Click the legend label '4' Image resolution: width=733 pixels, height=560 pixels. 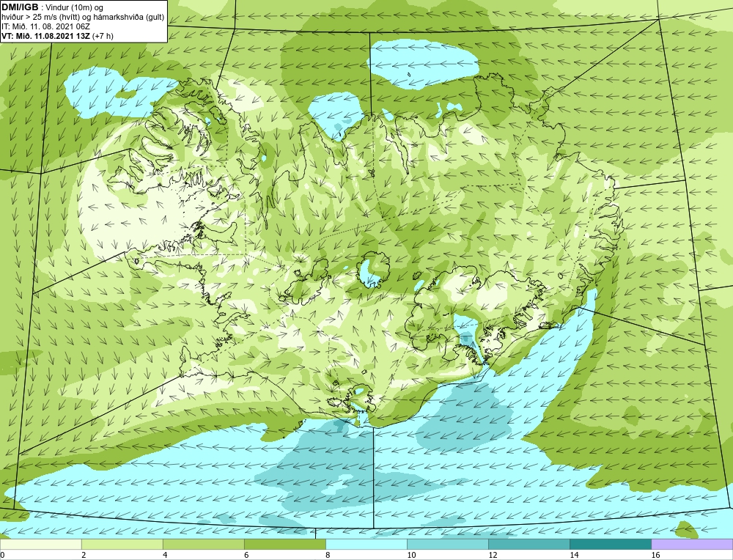pyautogui.click(x=165, y=555)
